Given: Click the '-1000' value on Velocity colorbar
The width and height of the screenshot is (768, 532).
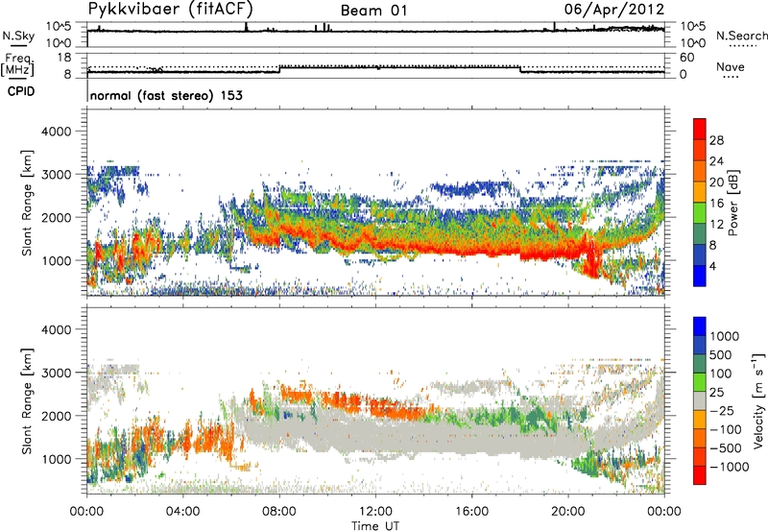Looking at the screenshot, I should pyautogui.click(x=729, y=467).
